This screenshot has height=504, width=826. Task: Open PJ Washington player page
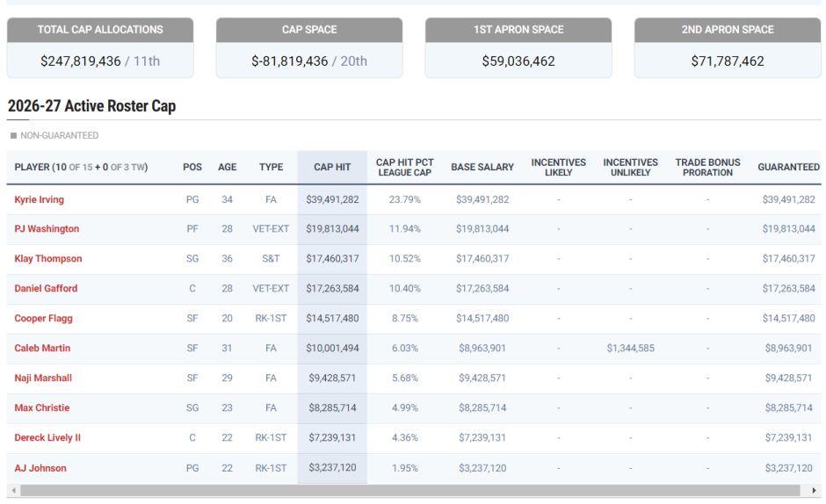tap(47, 229)
